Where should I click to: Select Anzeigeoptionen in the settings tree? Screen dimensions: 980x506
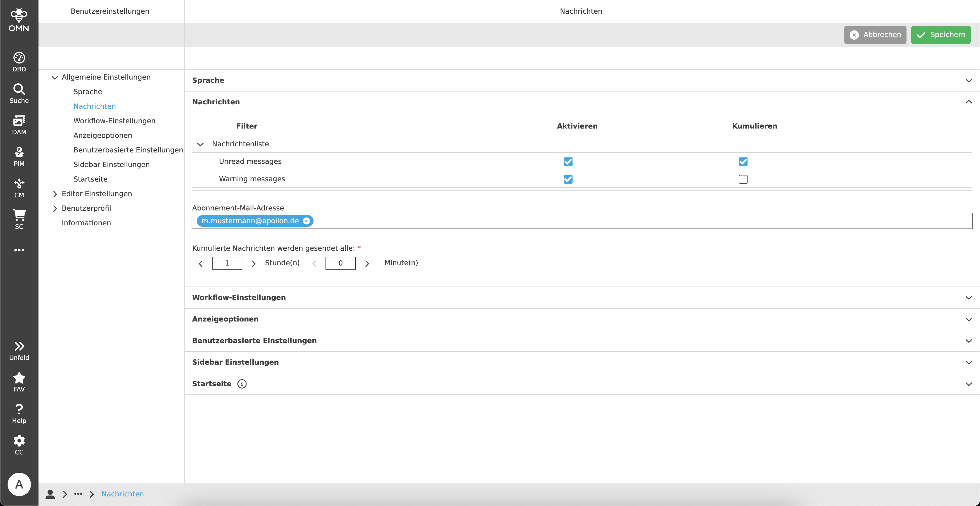tap(102, 135)
